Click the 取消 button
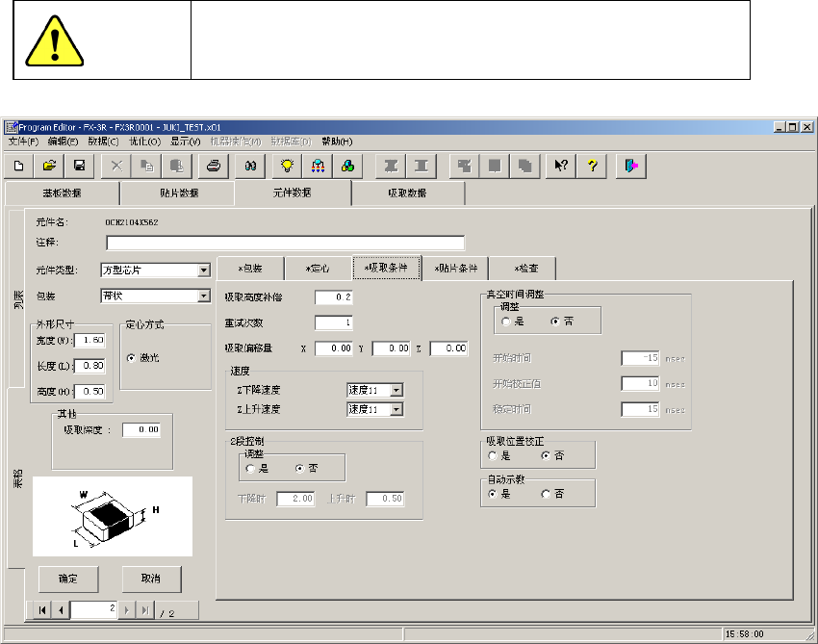The height and width of the screenshot is (644, 818). [x=151, y=579]
